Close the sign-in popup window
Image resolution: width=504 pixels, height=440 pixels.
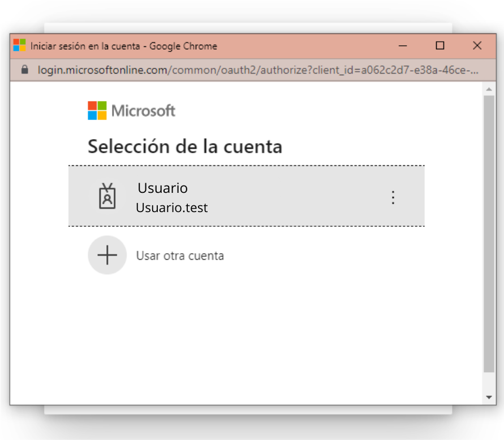477,46
